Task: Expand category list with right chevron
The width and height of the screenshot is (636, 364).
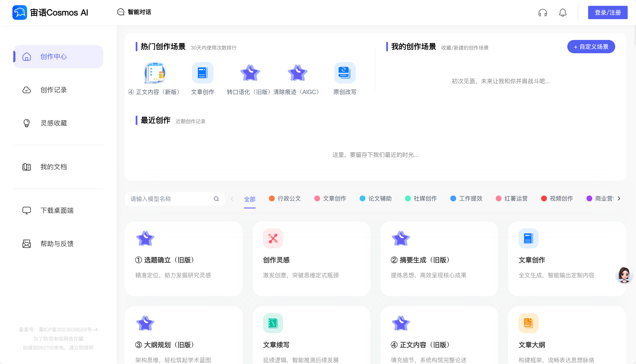Action: point(619,198)
